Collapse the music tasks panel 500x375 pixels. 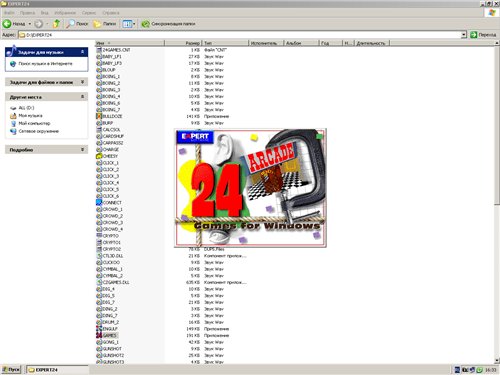click(x=83, y=52)
